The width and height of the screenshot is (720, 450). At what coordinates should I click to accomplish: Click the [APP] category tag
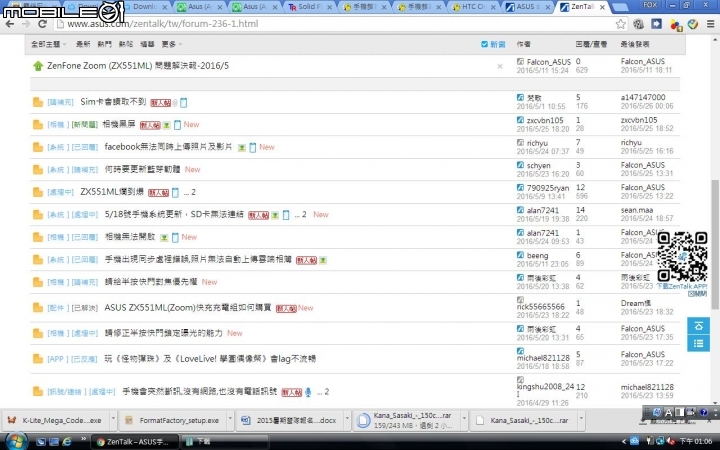57,359
